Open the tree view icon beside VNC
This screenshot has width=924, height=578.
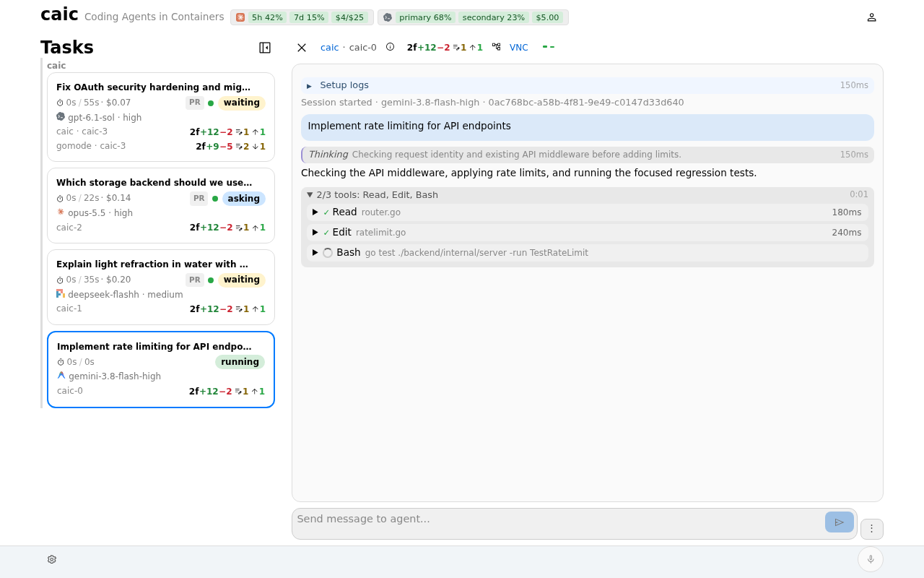pos(497,47)
